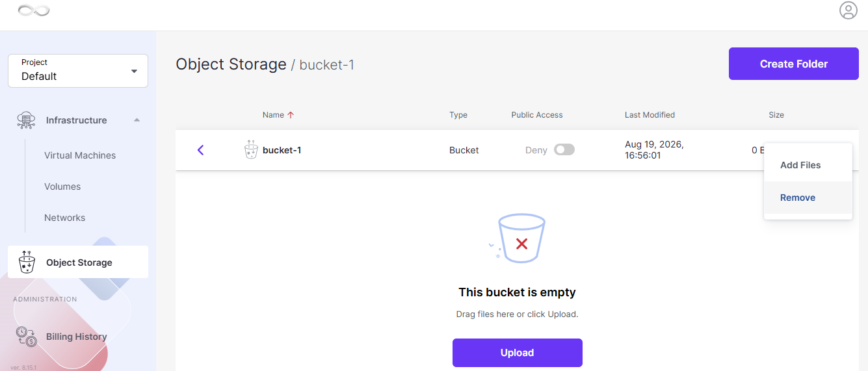Screen dimensions: 868x371
Task: Click the Public Access column header
Action: pos(537,115)
